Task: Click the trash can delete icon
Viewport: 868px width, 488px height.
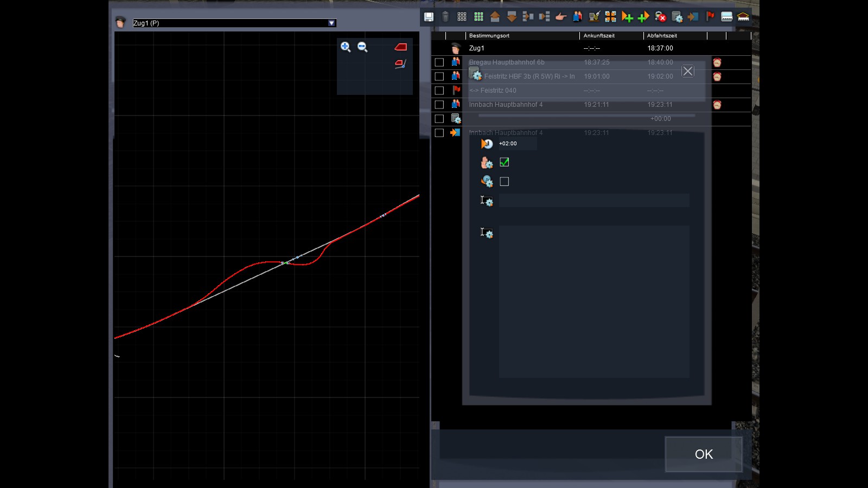Action: (x=445, y=17)
